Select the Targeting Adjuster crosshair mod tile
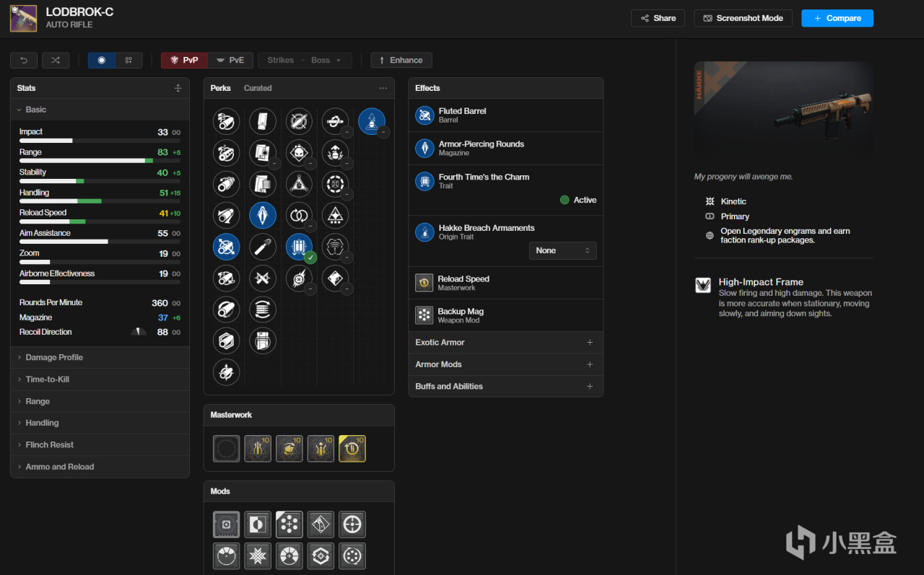This screenshot has height=575, width=924. 352,524
